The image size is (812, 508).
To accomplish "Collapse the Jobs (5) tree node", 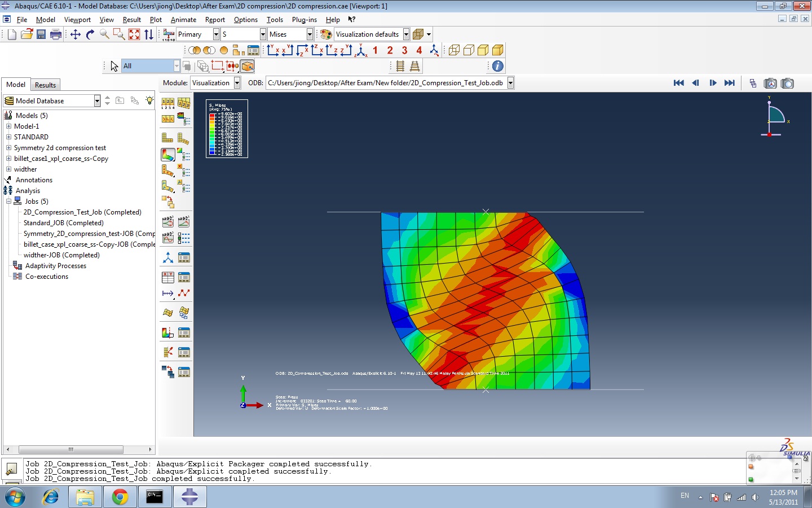I will (x=9, y=202).
